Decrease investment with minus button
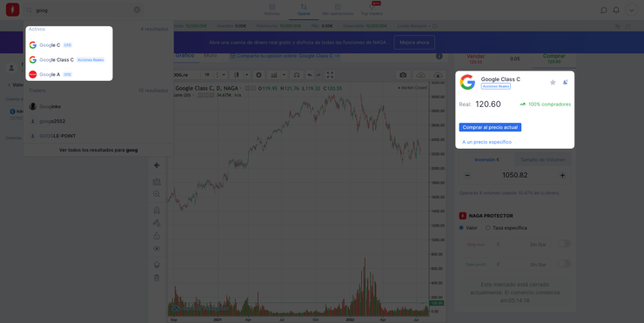 (467, 176)
